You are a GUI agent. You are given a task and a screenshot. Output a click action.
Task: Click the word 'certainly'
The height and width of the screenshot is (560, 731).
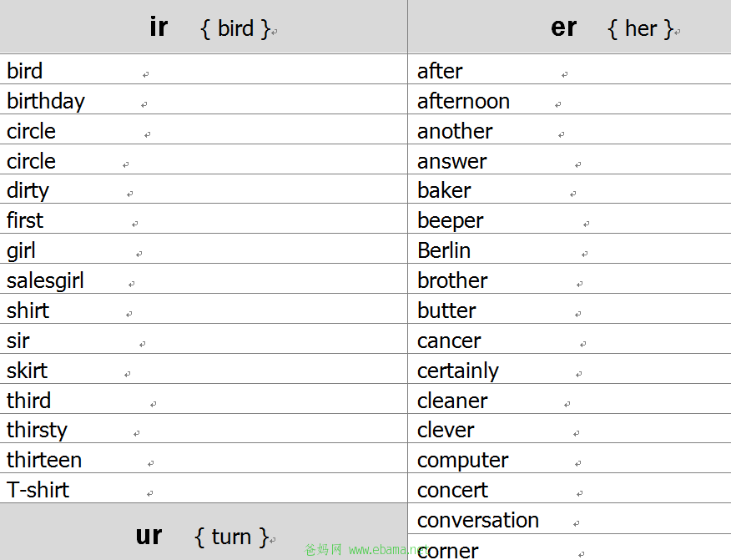click(458, 371)
